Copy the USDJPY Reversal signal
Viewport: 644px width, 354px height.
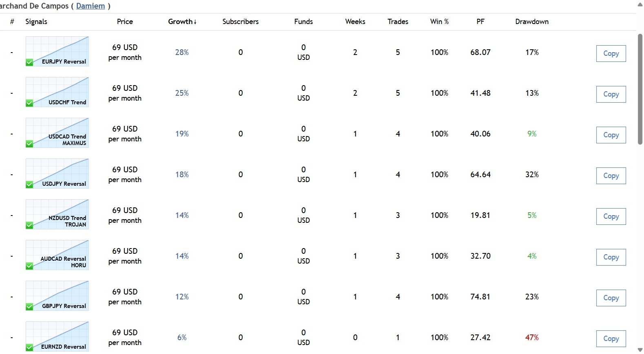[611, 176]
